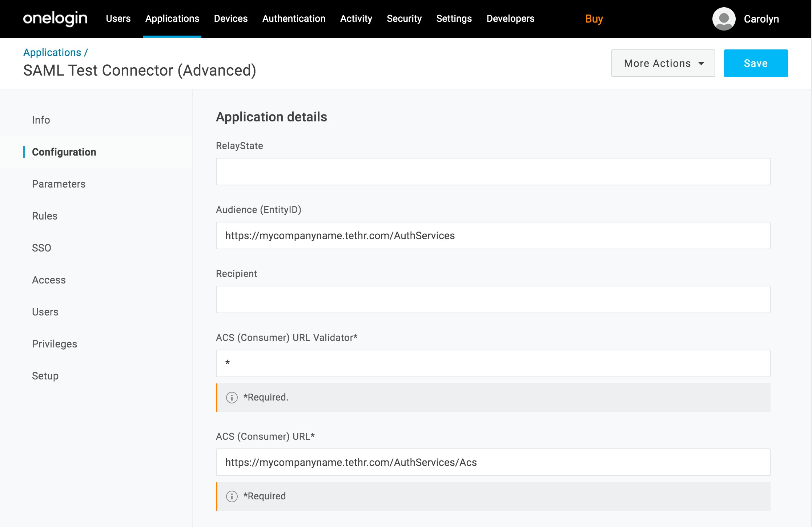Go to Authentication settings
Screen dimensions: 812x527
[x=294, y=19]
